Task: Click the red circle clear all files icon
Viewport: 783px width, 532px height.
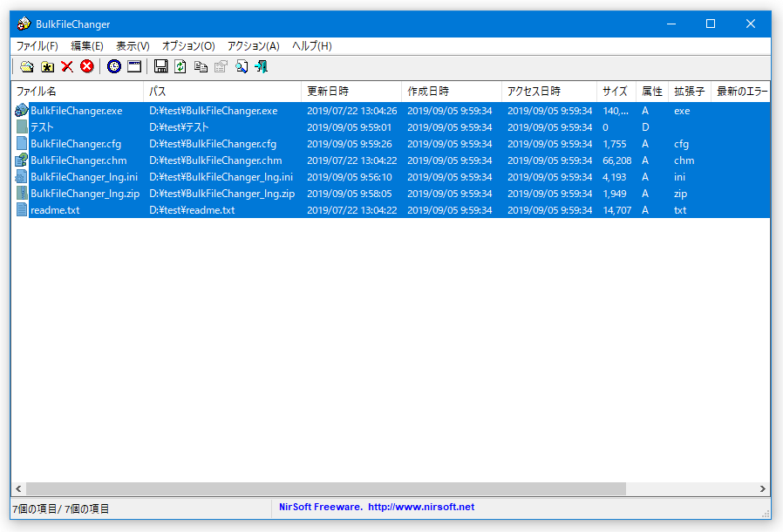Action: (87, 66)
